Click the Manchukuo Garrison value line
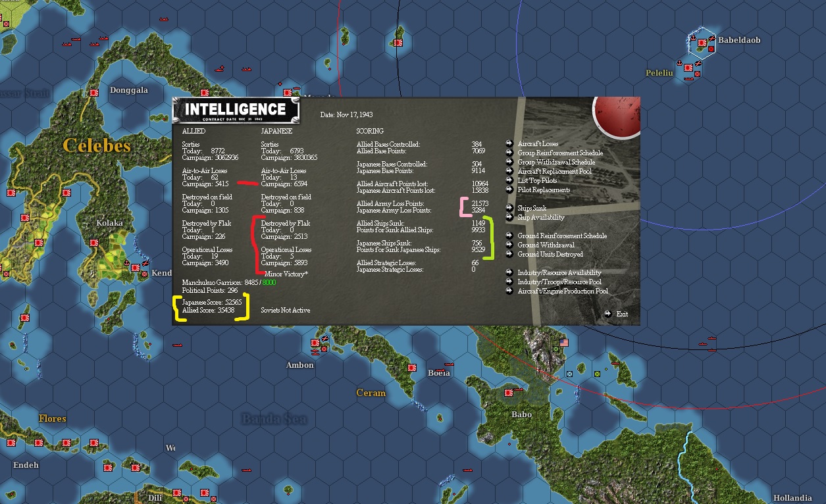826x504 pixels. point(228,282)
